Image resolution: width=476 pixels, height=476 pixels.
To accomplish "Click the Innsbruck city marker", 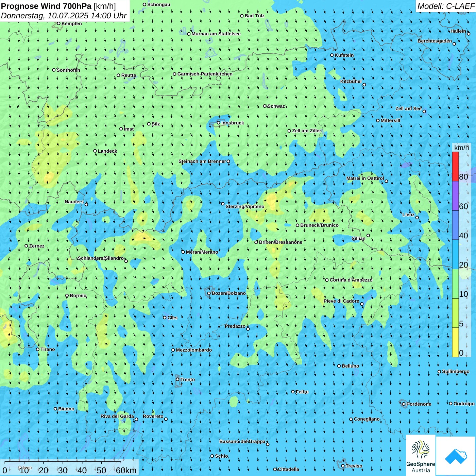I will coord(219,123).
